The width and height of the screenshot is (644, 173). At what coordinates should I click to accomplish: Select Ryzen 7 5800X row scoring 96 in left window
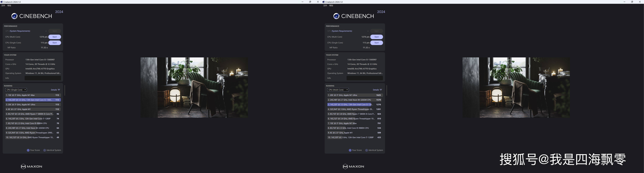tap(33, 114)
